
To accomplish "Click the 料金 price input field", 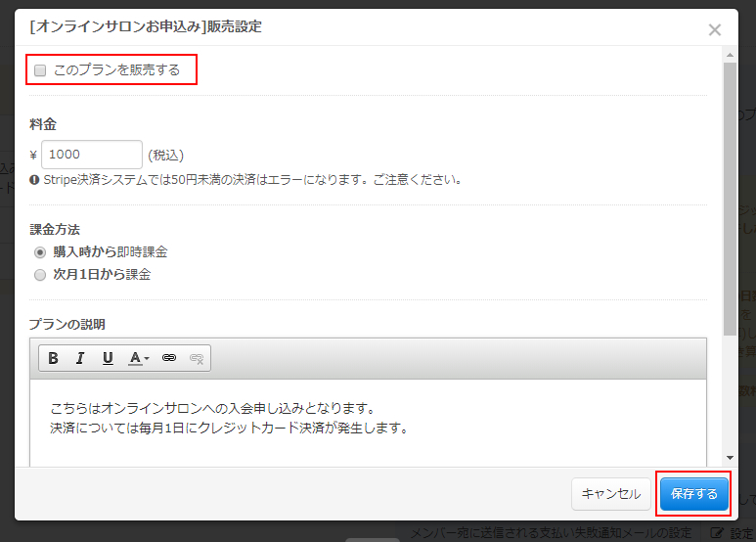I will click(x=92, y=155).
